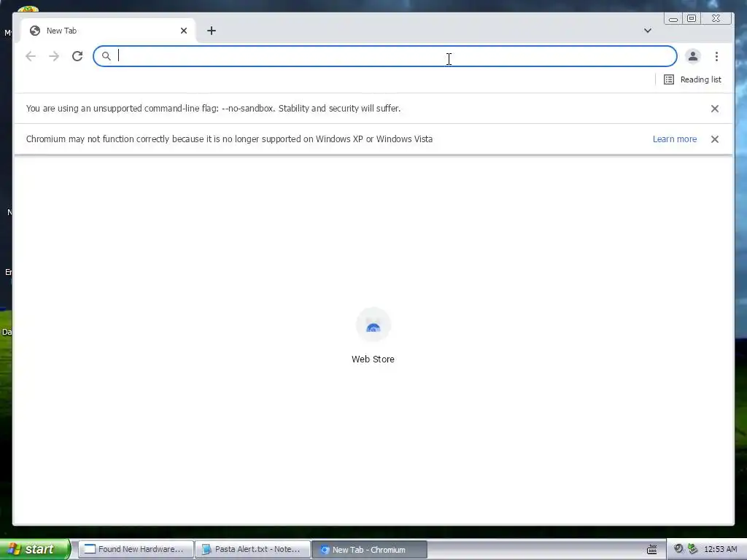Click the no-sandbox warning message text

(x=214, y=109)
